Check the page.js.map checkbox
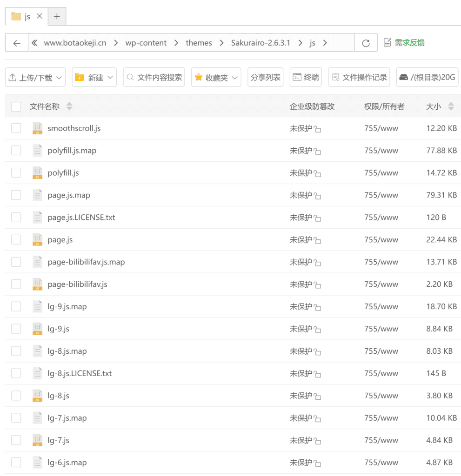This screenshot has height=476, width=461. coord(16,195)
